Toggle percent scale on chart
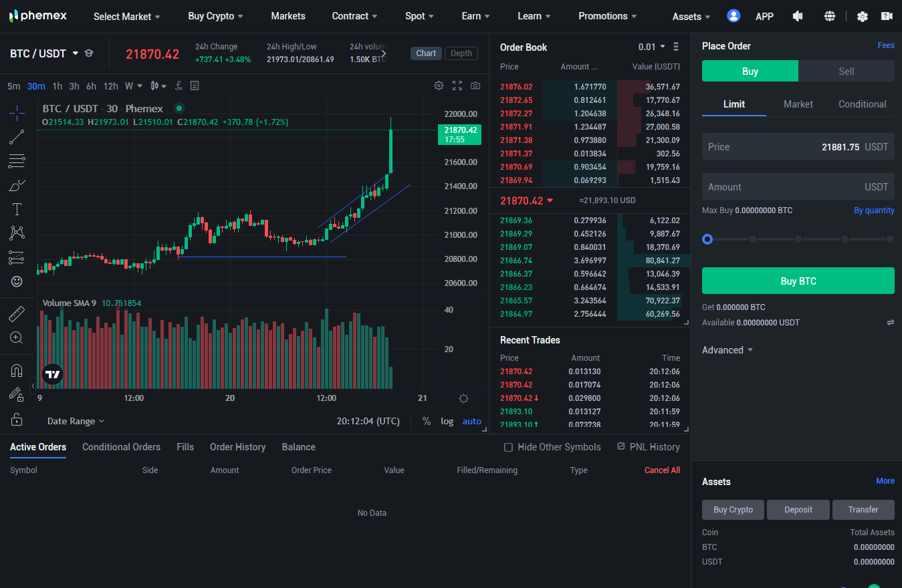The height and width of the screenshot is (588, 902). [427, 421]
